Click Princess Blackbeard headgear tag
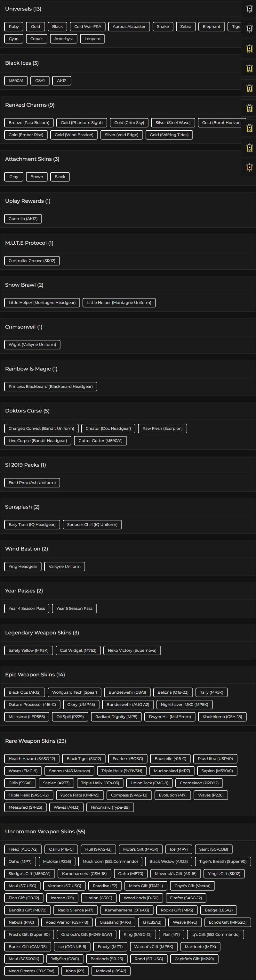The width and height of the screenshot is (256, 980). [51, 387]
